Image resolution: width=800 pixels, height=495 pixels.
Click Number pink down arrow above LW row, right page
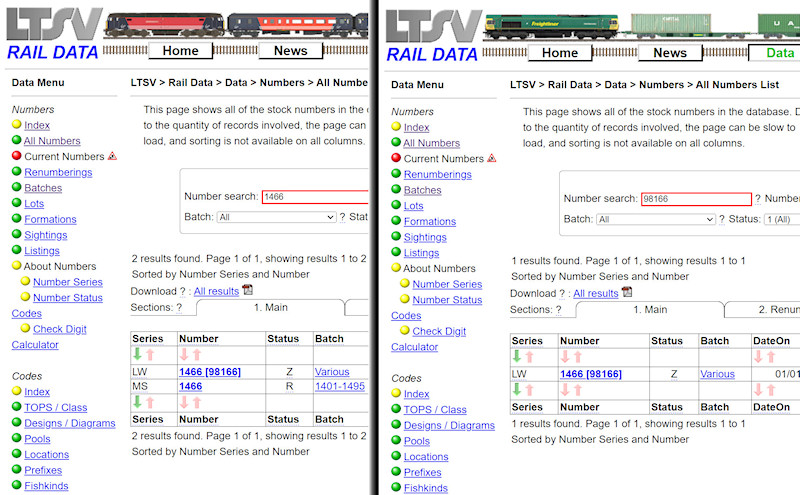click(565, 356)
